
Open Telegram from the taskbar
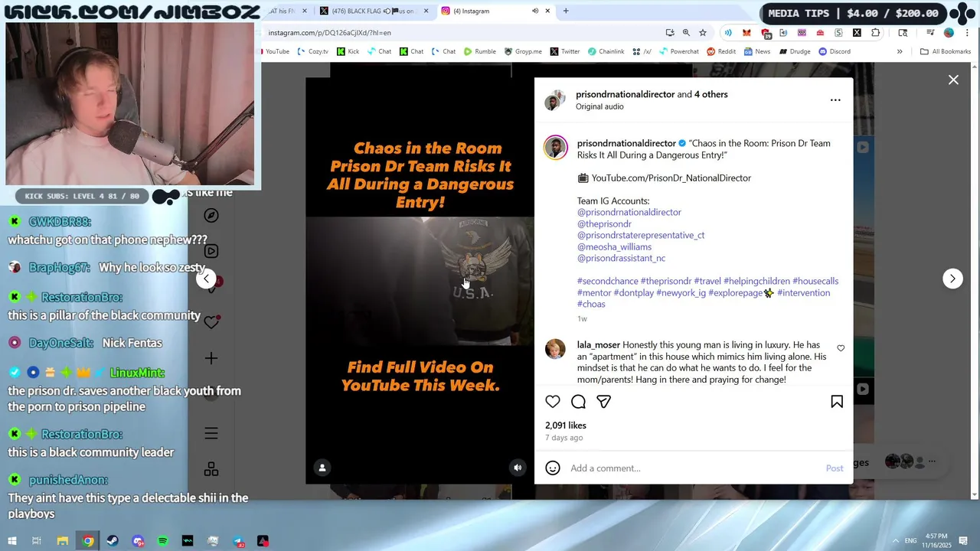(237, 541)
